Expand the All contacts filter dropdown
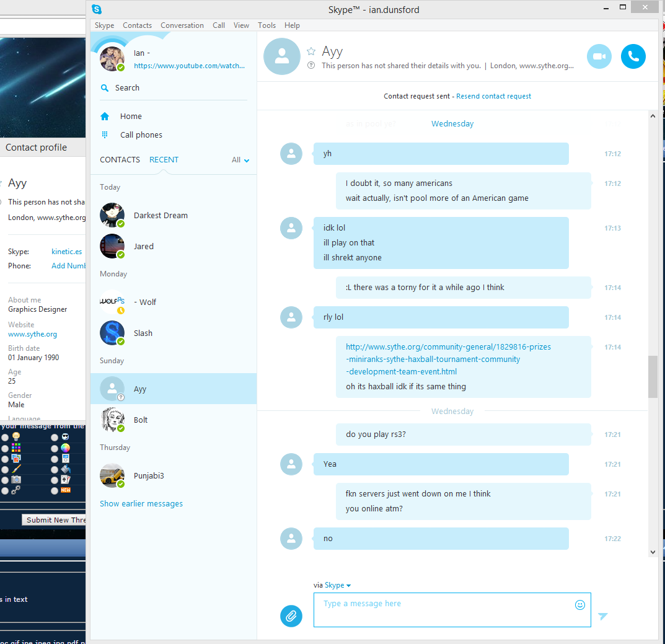This screenshot has width=665, height=644. pyautogui.click(x=240, y=160)
